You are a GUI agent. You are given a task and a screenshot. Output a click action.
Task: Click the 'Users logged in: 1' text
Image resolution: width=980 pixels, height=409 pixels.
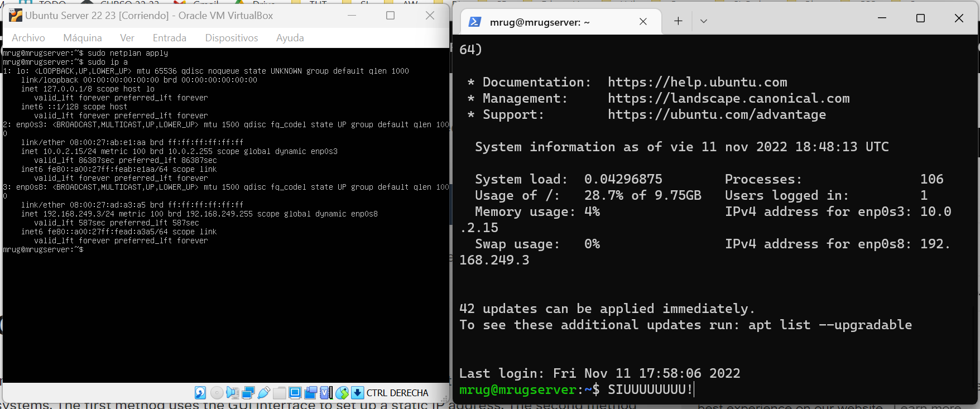827,195
